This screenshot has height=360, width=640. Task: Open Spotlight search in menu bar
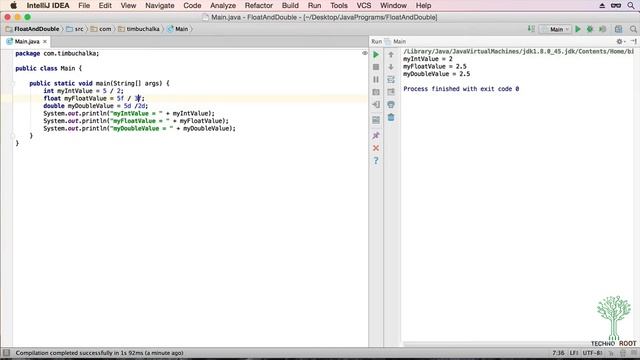click(631, 5)
